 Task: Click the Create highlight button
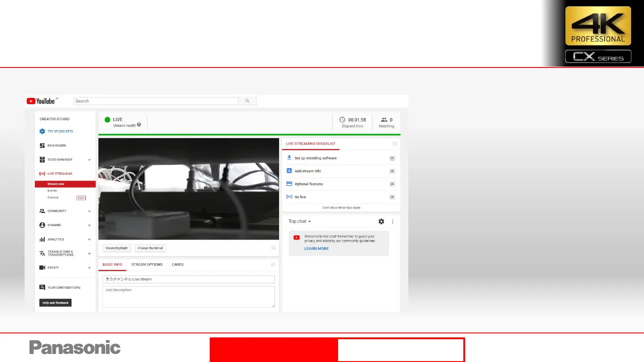(x=117, y=248)
